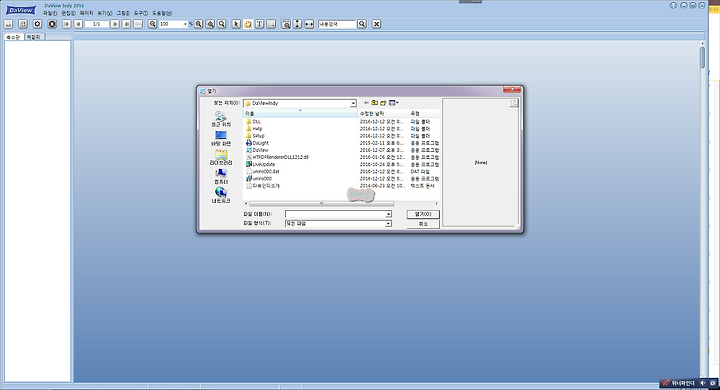Click the first toolbar icon below the DaView logo
The image size is (720, 390).
point(8,24)
